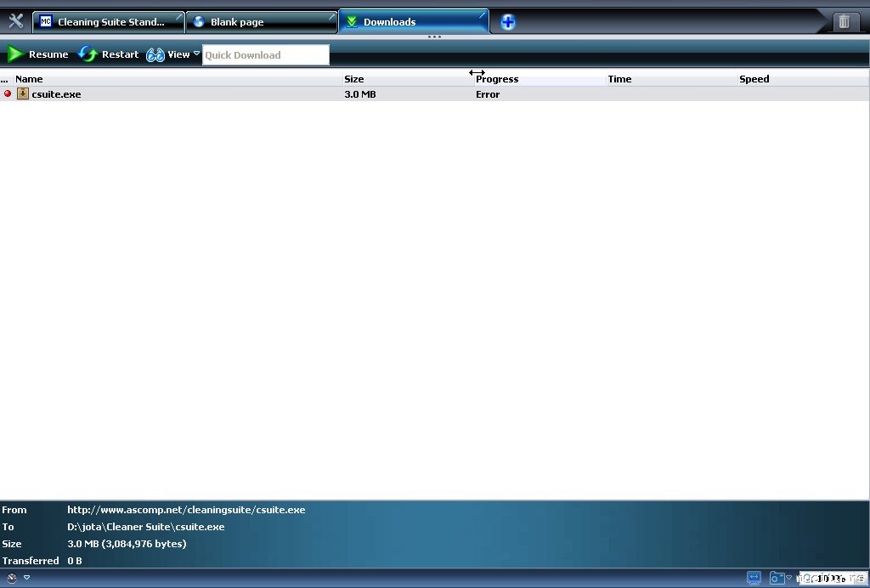Switch to the Blank page tab
The width and height of the screenshot is (870, 588).
[262, 22]
